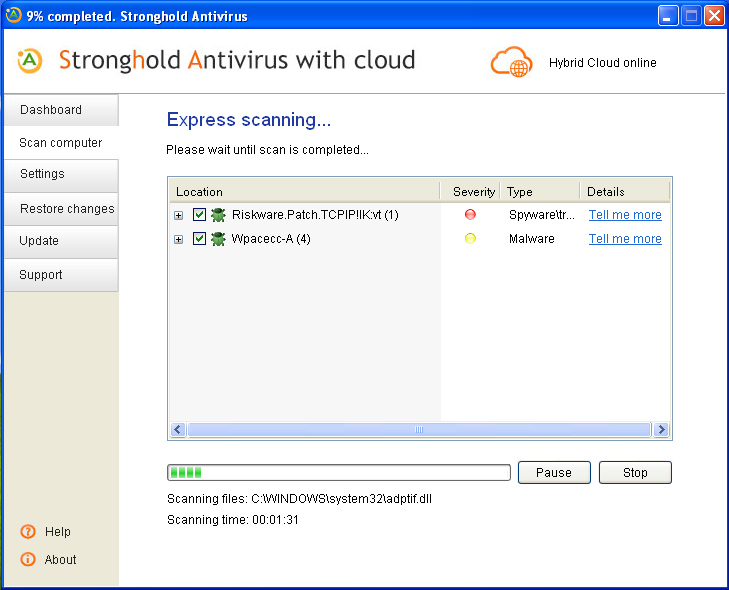The image size is (729, 590).
Task: Click the bug icon beside Wpacecc-A
Action: tap(218, 239)
